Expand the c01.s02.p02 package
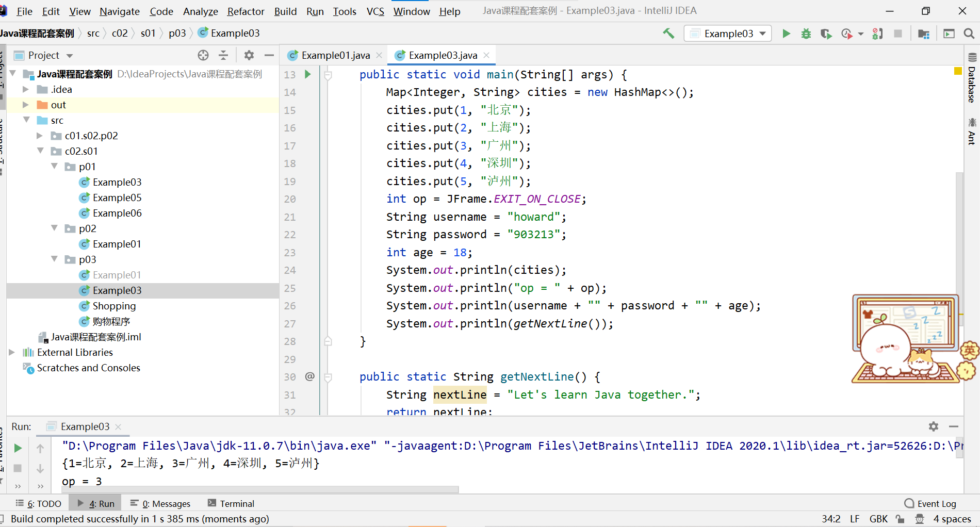 click(x=40, y=136)
